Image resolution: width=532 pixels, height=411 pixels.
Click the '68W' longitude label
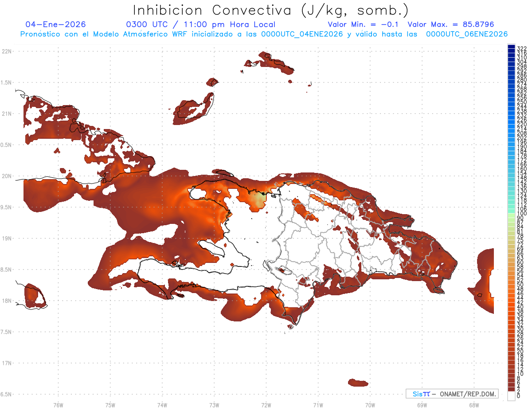[474, 405]
